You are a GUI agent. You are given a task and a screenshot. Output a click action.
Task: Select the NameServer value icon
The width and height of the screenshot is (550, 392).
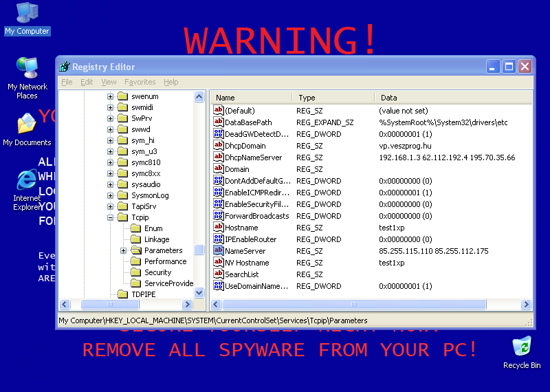[218, 251]
